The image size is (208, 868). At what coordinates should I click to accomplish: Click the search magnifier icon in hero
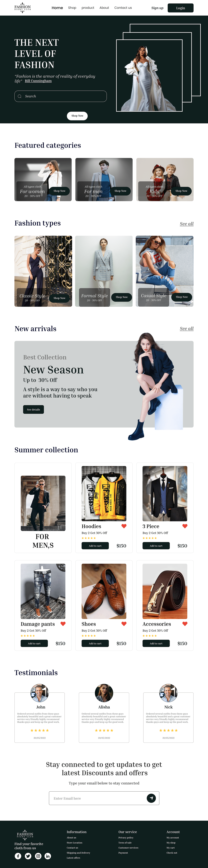tap(20, 96)
